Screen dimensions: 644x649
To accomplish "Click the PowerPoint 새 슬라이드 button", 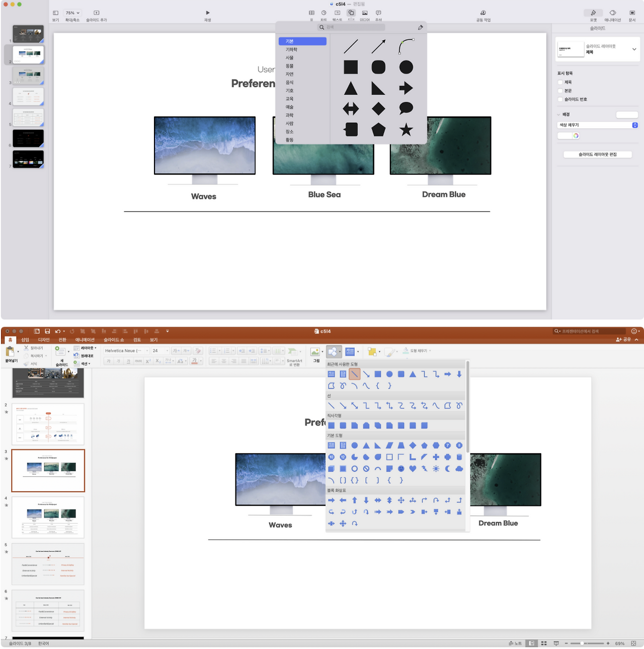I will pyautogui.click(x=61, y=355).
